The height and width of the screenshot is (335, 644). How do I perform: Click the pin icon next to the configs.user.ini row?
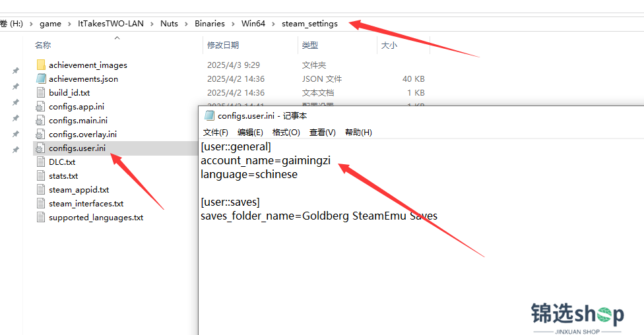16,150
